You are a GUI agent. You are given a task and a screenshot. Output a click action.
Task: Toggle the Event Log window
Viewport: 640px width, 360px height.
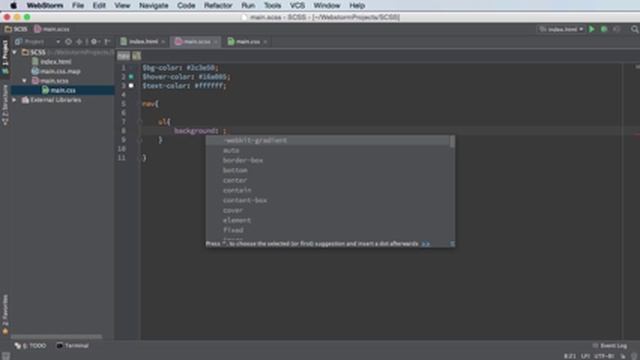(x=610, y=346)
